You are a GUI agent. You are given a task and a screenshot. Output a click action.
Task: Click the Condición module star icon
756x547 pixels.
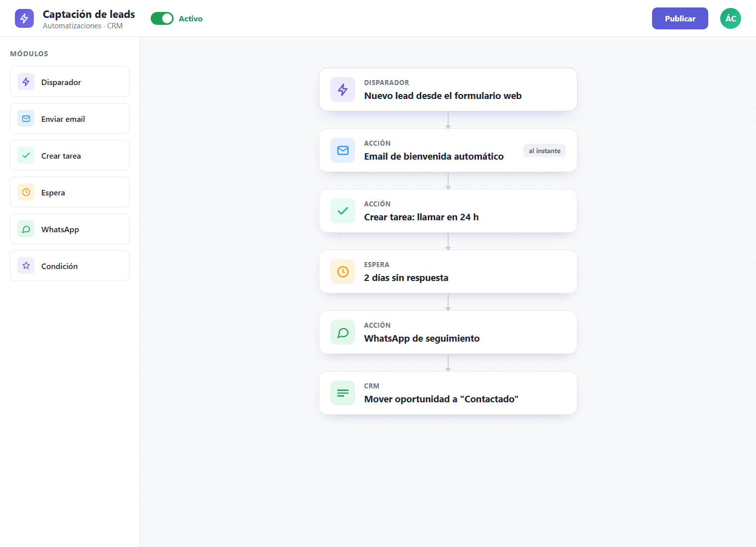click(x=26, y=266)
